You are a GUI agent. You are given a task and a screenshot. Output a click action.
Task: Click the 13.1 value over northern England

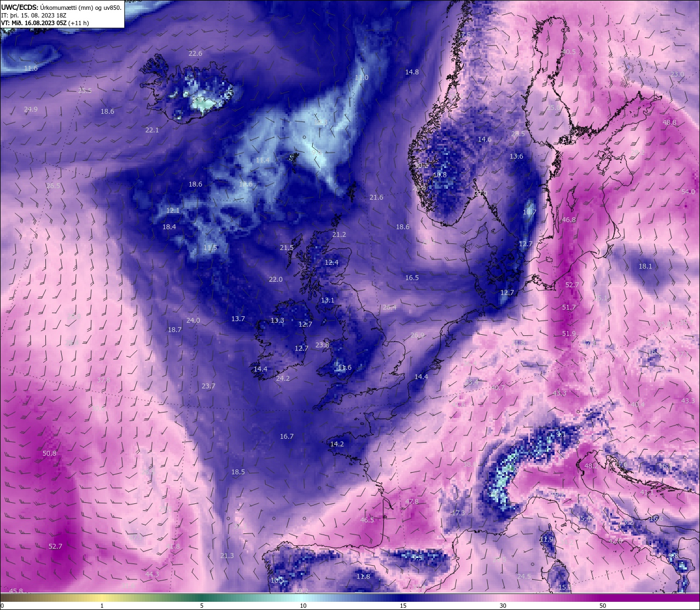328,300
